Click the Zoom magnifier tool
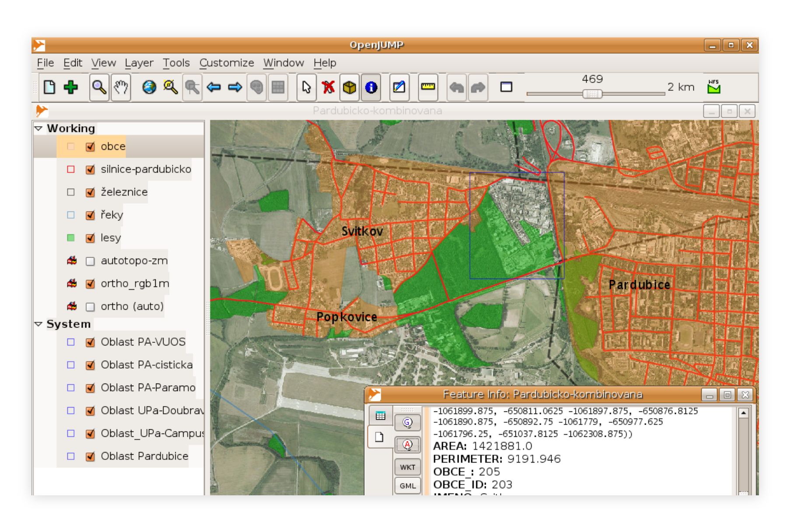 [x=99, y=88]
